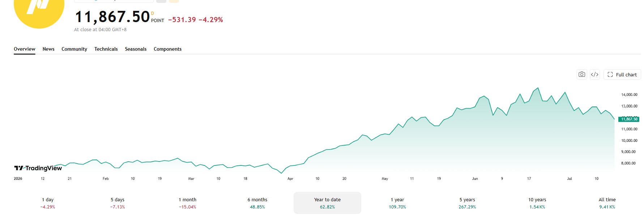Click the TradingView logo on chart
The image size is (644, 219).
pyautogui.click(x=38, y=168)
